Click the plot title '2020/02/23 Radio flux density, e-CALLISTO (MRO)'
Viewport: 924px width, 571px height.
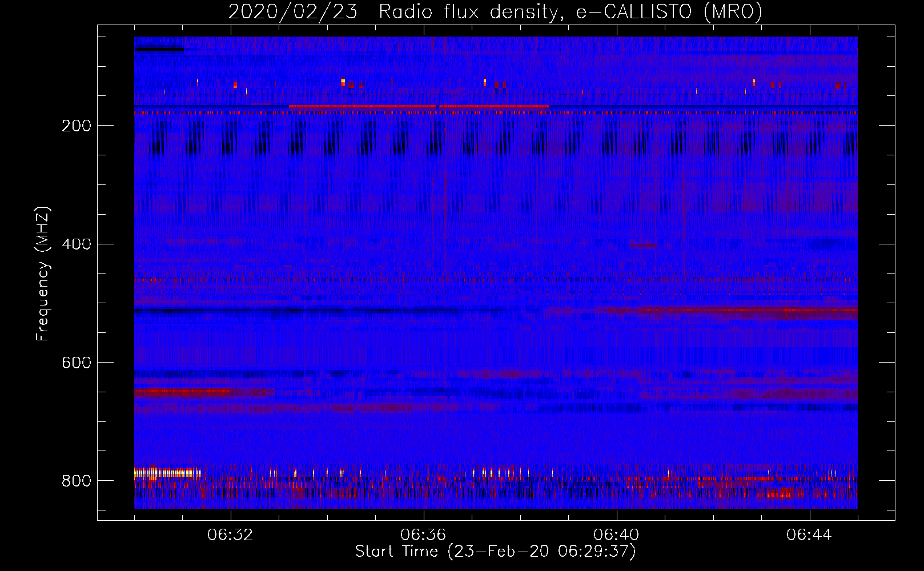click(495, 11)
